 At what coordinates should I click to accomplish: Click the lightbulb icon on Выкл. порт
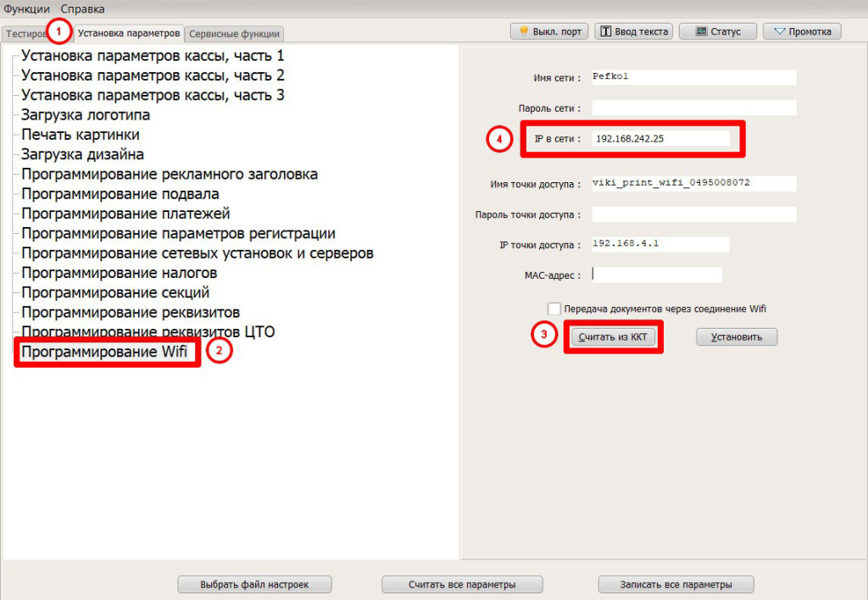coord(524,31)
